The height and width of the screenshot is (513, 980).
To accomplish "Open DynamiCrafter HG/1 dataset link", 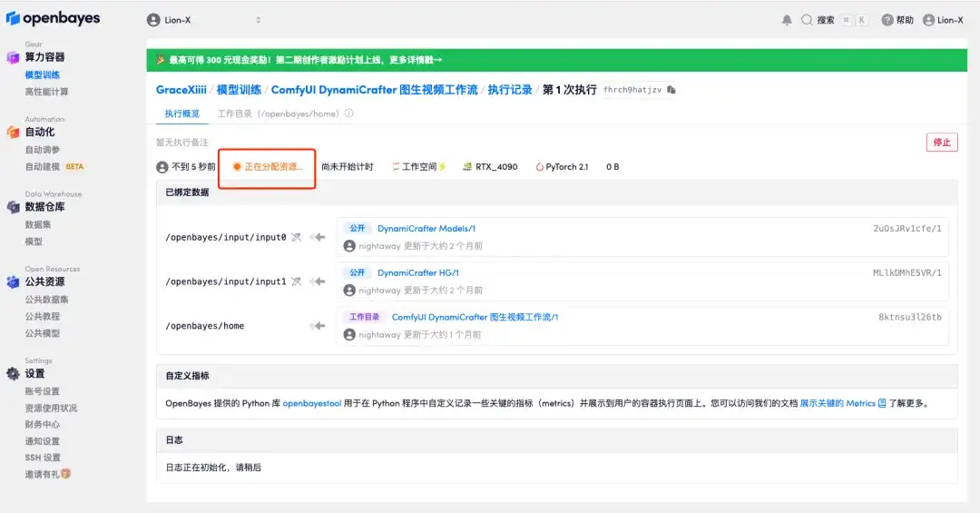I will pos(418,272).
